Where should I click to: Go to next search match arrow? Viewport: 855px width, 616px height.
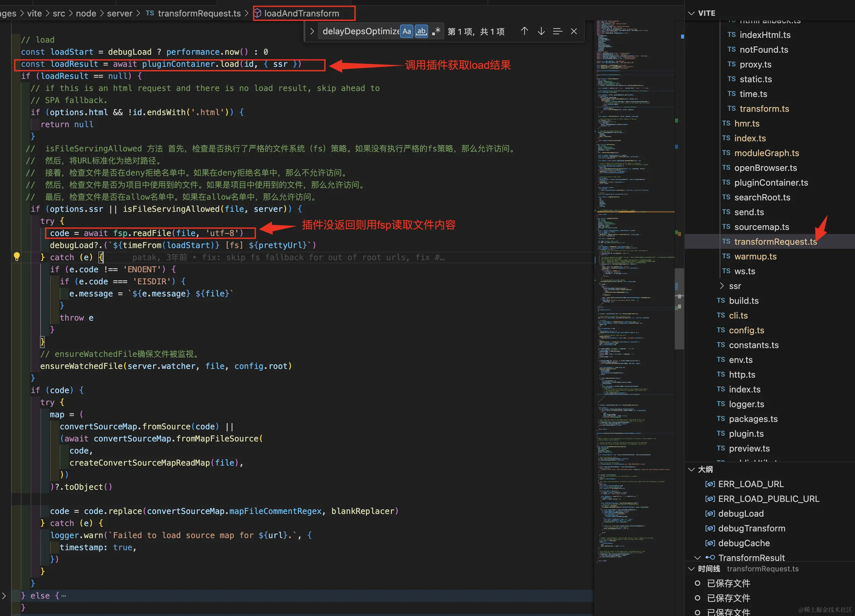point(541,31)
